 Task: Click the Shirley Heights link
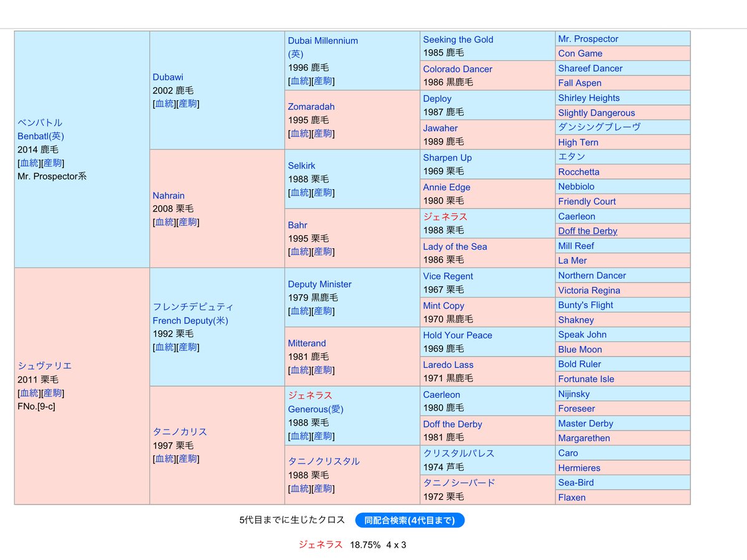tap(589, 98)
